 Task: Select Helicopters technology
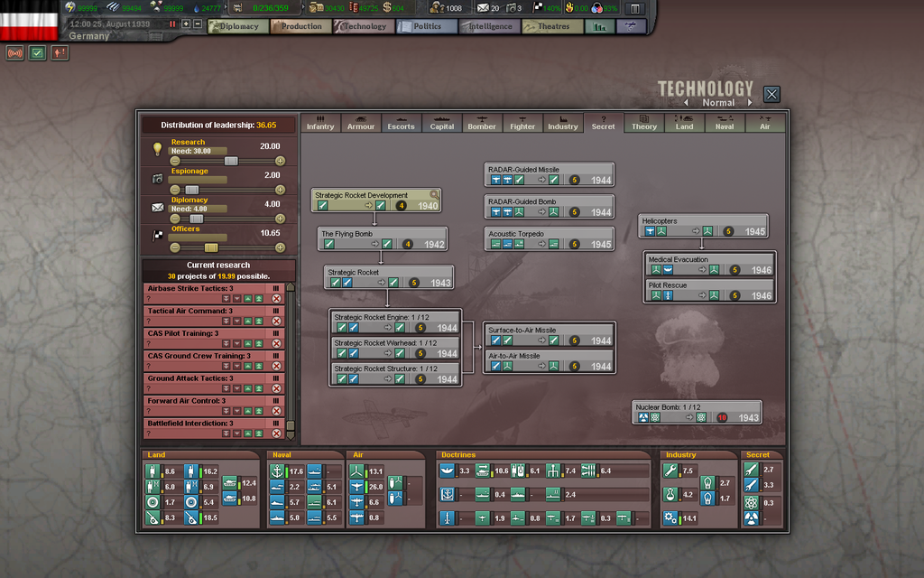click(x=703, y=227)
